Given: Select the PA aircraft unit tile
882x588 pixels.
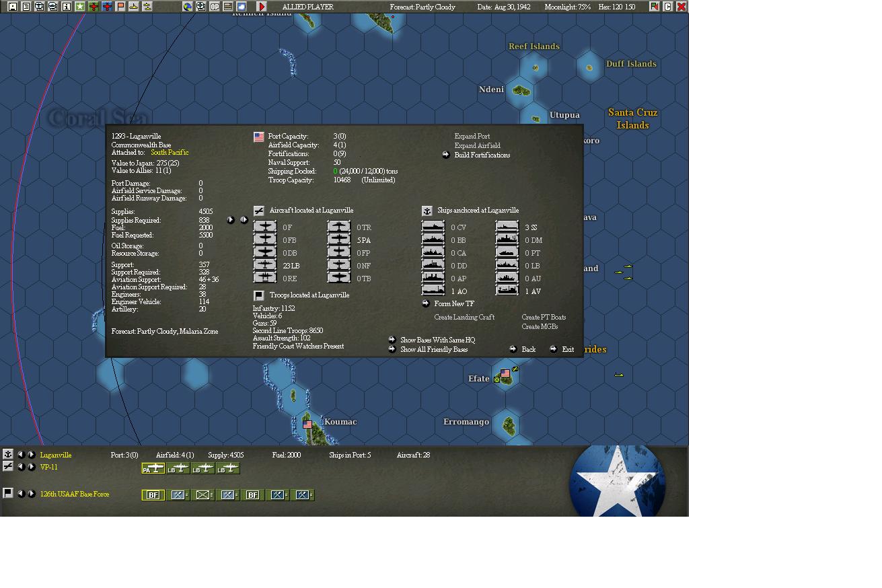Looking at the screenshot, I should (153, 468).
